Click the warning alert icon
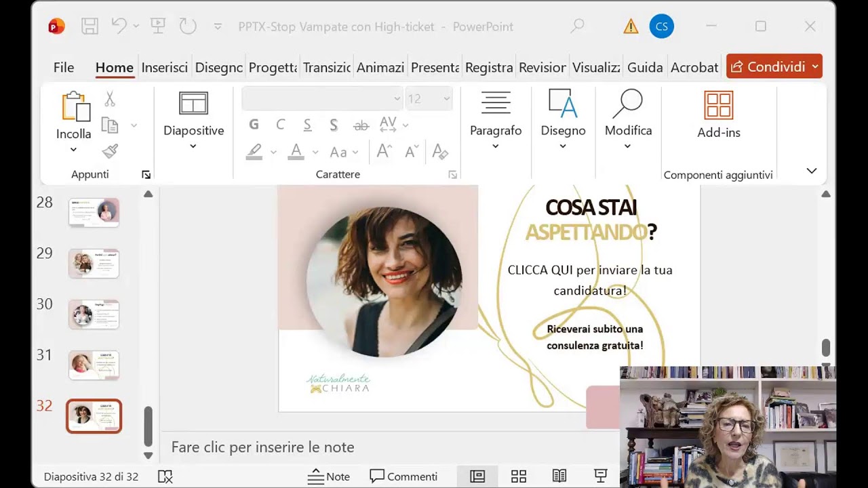The image size is (868, 488). [631, 26]
